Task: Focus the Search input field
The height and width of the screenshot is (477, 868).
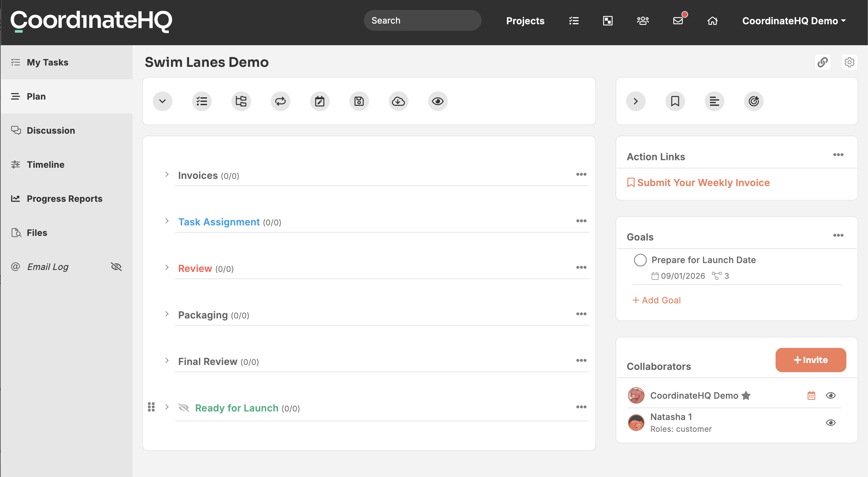Action: click(423, 21)
